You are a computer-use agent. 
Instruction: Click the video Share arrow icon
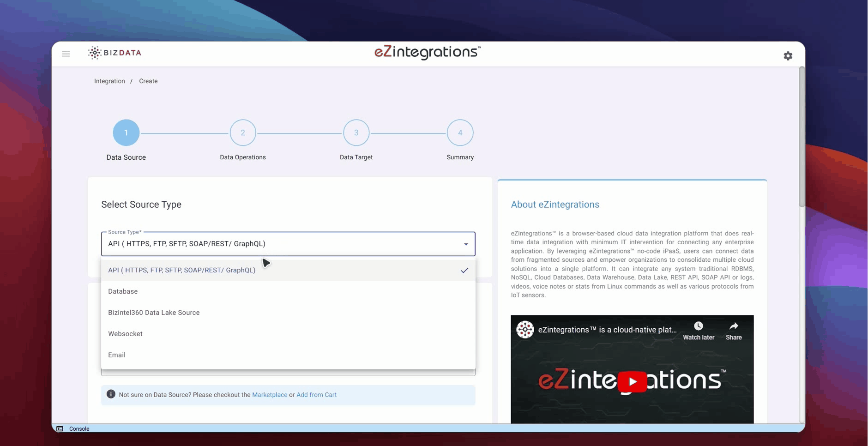pyautogui.click(x=733, y=326)
